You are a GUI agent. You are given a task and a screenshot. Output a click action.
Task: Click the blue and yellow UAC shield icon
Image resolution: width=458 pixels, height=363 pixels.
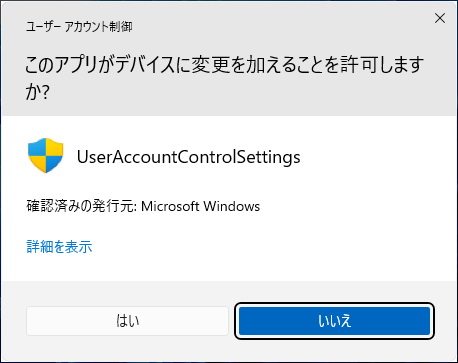pos(46,156)
